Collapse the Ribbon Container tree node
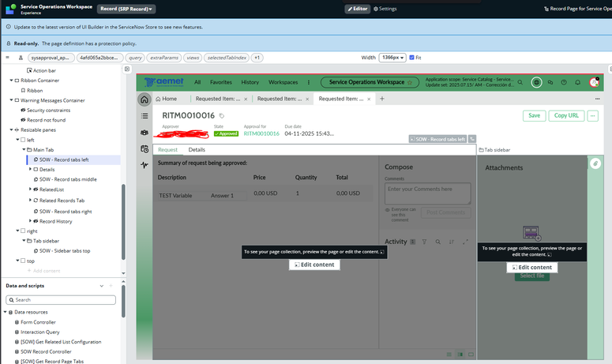The height and width of the screenshot is (364, 612). click(x=11, y=81)
